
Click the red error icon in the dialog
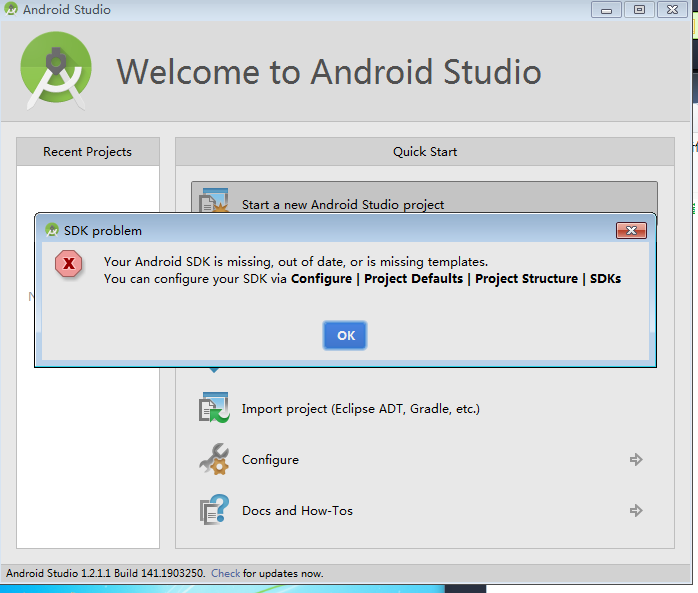point(69,264)
